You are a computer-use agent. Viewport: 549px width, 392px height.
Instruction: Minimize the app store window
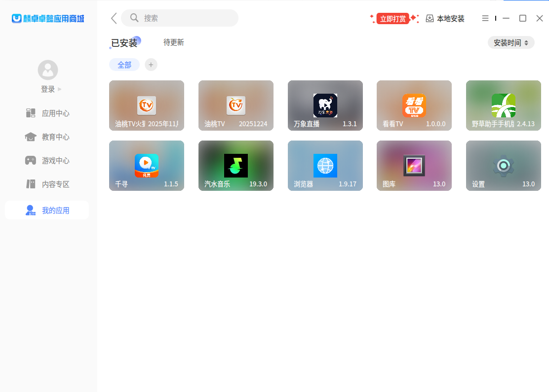506,18
